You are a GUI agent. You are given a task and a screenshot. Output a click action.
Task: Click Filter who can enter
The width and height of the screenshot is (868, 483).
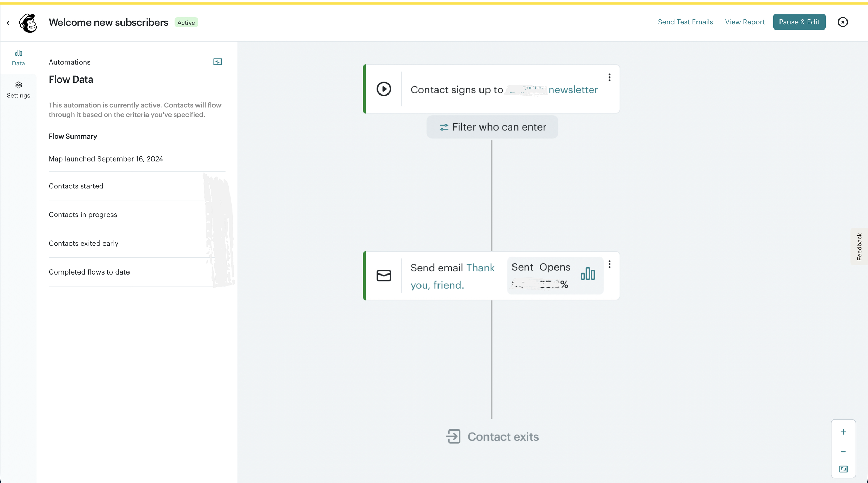[492, 127]
